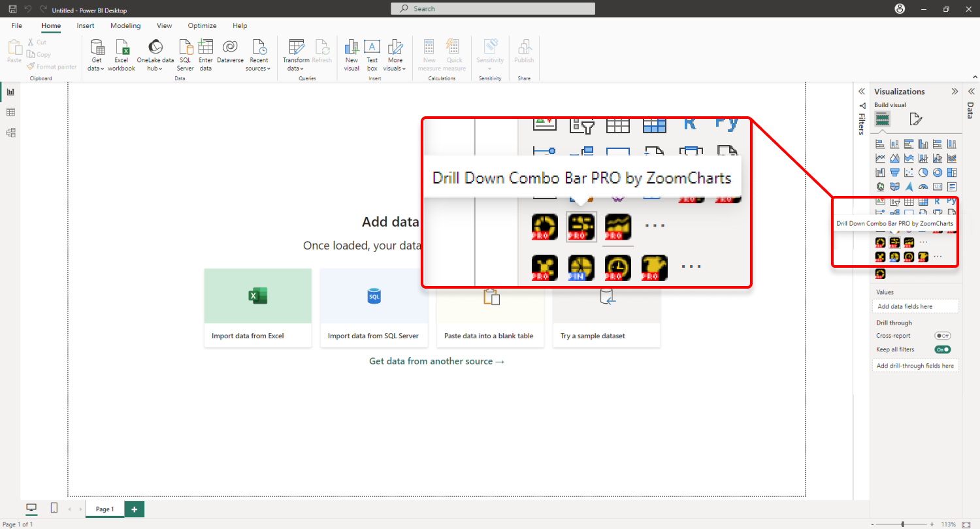Click the Excel workbook ribbon button

click(x=122, y=55)
